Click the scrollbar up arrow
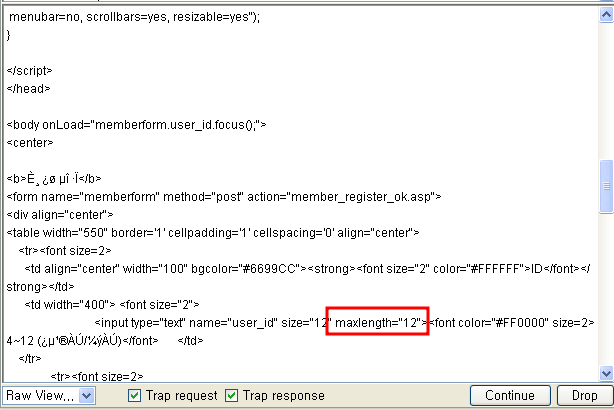Screen dimensions: 614x410 (606, 15)
